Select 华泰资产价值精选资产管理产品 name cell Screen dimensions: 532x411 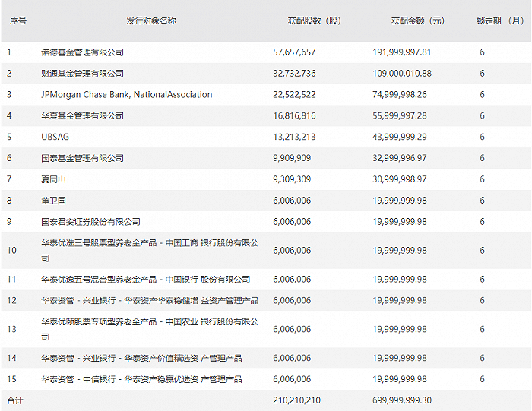(141, 358)
